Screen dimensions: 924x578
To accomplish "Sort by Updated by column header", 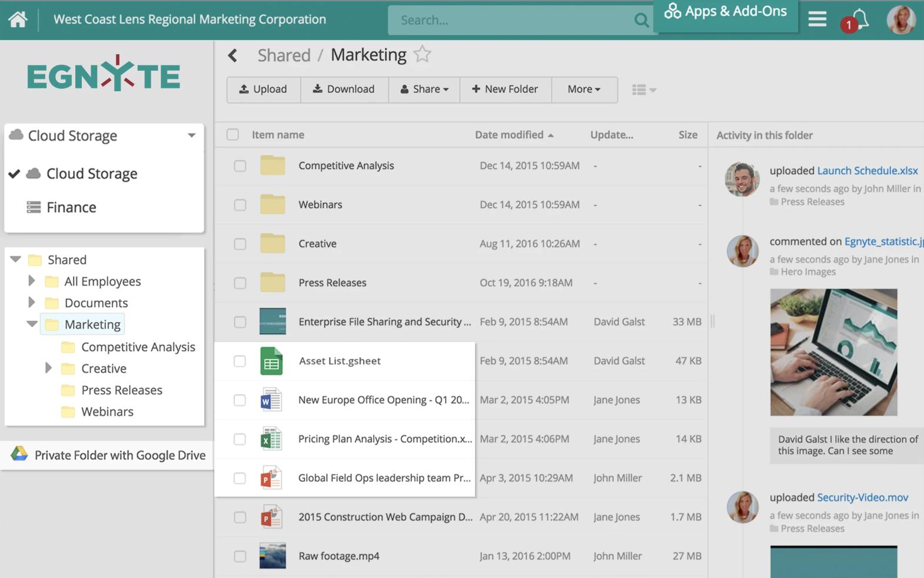I will [612, 135].
